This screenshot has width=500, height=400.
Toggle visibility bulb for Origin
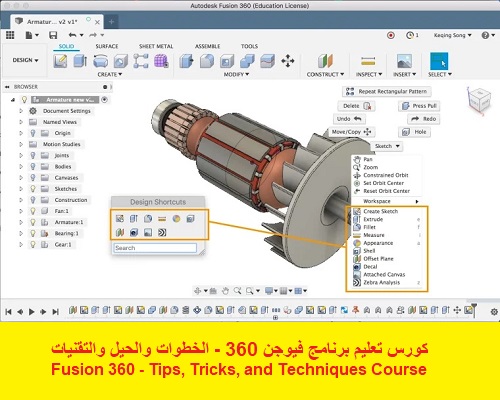coord(33,133)
